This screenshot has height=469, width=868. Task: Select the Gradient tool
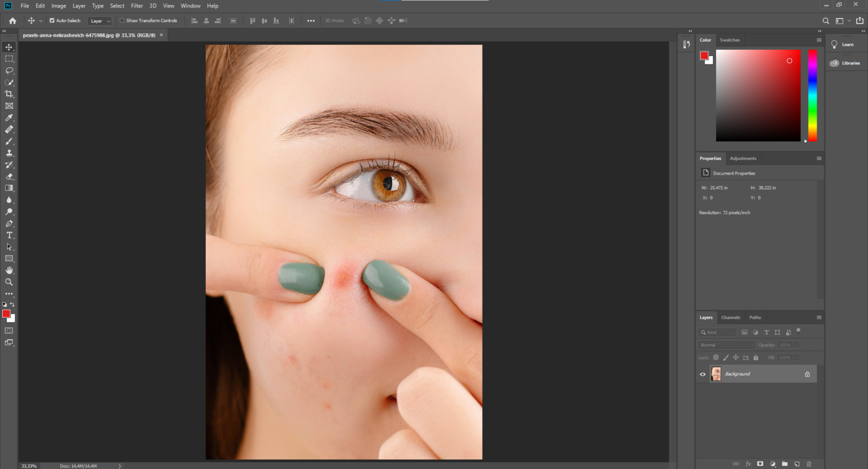pyautogui.click(x=9, y=188)
